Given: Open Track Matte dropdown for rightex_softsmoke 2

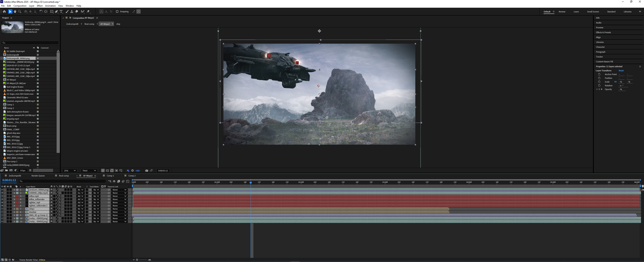Looking at the screenshot, I should coord(96,206).
